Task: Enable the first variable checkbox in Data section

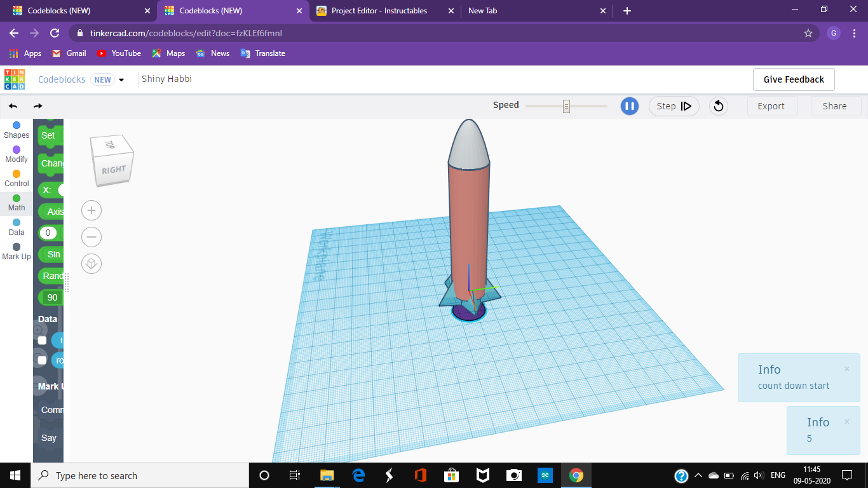Action: [x=42, y=340]
